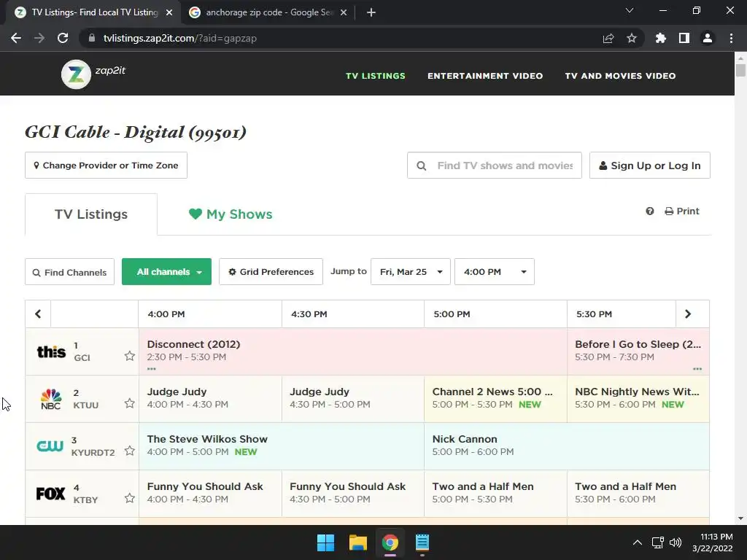The height and width of the screenshot is (560, 747).
Task: Click the browser address bar URL
Action: [x=179, y=38]
